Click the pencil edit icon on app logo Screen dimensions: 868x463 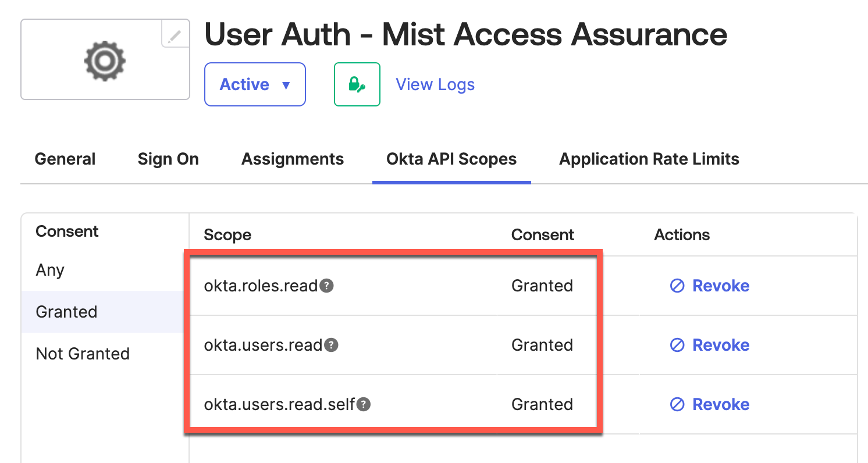click(175, 37)
